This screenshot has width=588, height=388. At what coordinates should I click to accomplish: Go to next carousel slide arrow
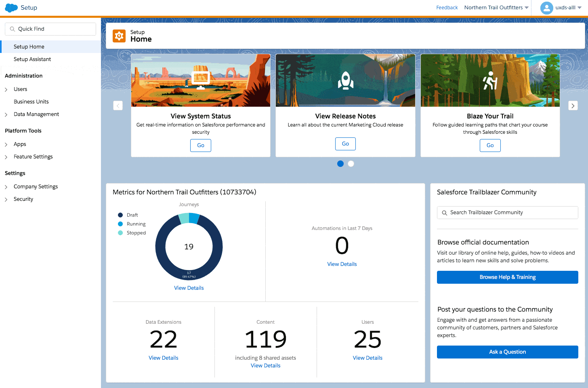pos(573,105)
